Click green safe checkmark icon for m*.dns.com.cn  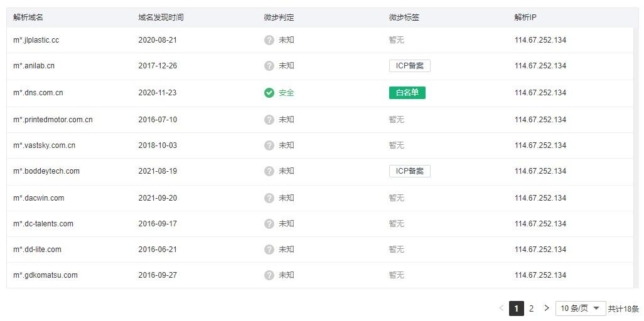269,93
